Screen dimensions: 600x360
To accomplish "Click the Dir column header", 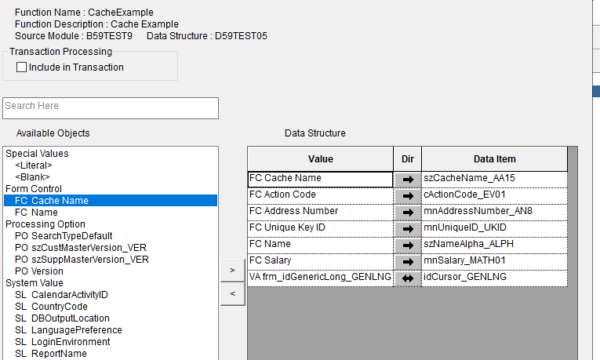I will coord(408,159).
